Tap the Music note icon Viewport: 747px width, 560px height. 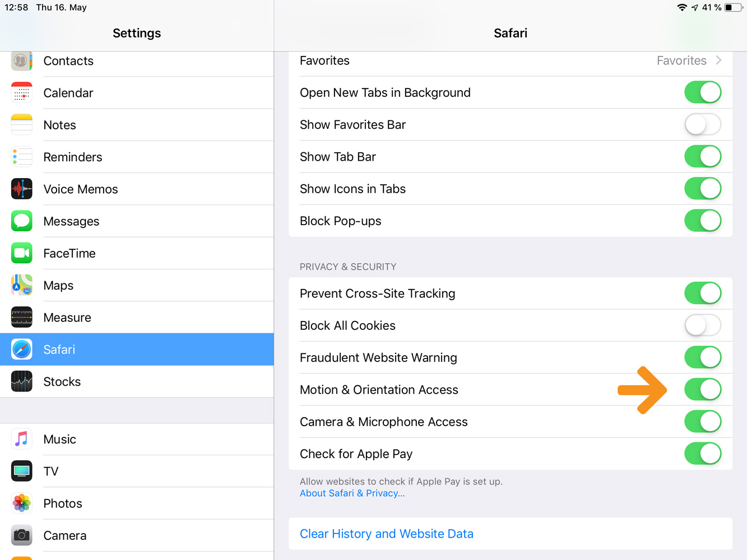tap(21, 439)
